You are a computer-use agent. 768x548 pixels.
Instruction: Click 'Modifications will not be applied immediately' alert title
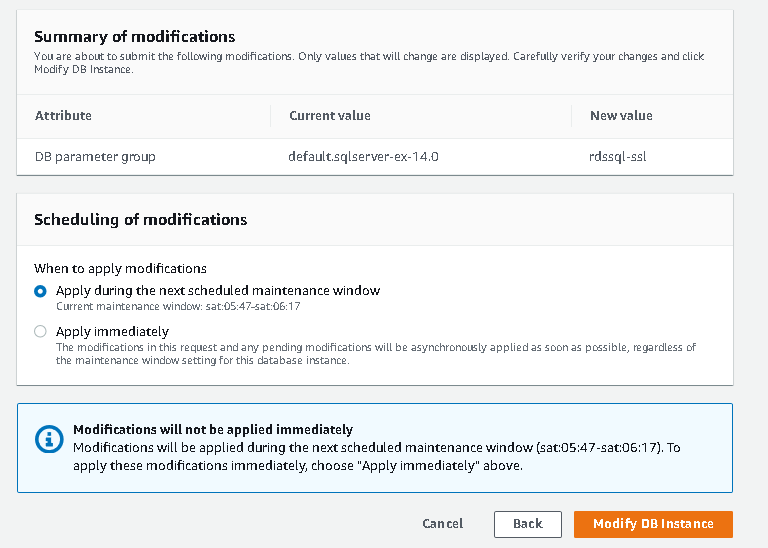point(213,430)
